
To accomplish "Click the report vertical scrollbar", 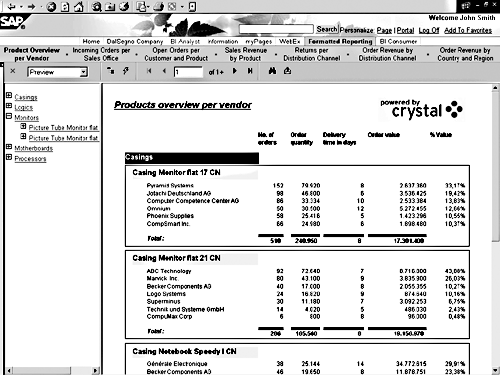I will (x=495, y=228).
